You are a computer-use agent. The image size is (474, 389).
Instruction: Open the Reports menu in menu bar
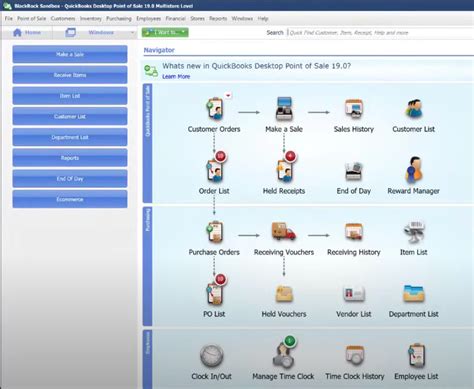pos(218,19)
